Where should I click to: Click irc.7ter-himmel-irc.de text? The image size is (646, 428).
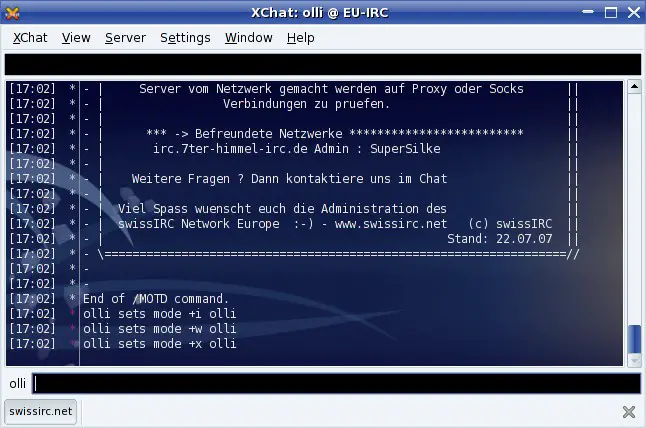(x=230, y=148)
